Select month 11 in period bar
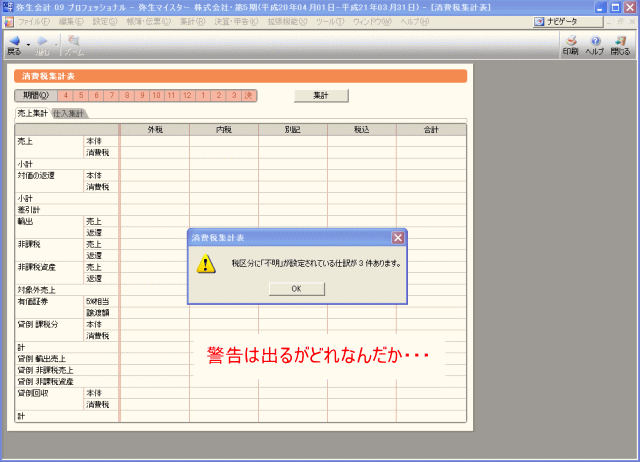Screen dimensions: 640x462 pyautogui.click(x=172, y=96)
